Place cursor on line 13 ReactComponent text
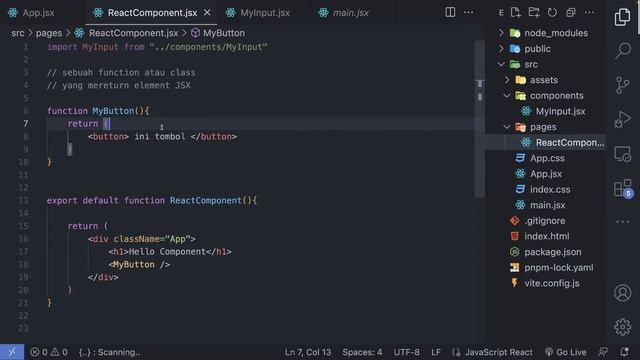640x360 pixels. click(x=205, y=200)
